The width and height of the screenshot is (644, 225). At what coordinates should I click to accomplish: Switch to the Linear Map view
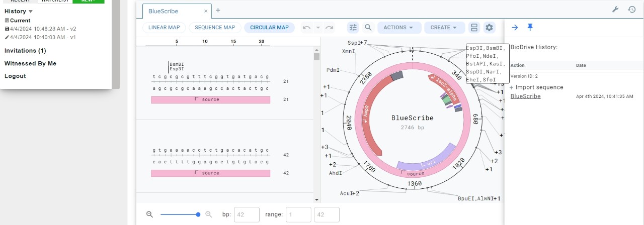[165, 28]
